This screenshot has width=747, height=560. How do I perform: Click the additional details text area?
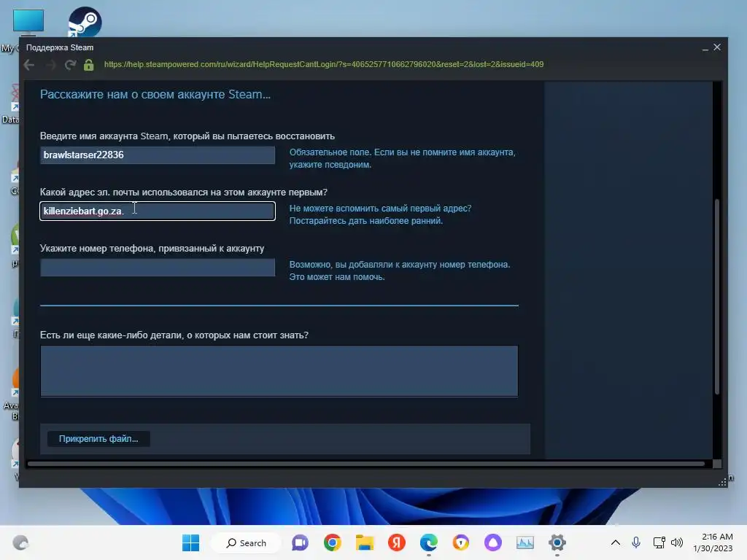[x=279, y=371]
